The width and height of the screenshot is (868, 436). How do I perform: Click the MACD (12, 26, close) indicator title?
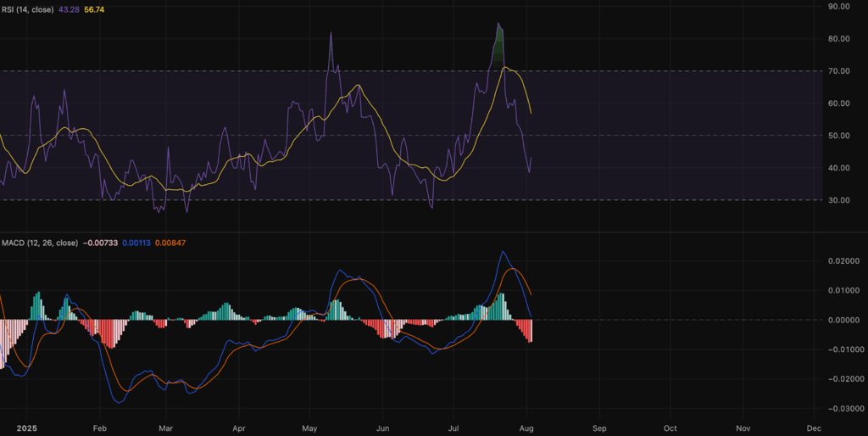(x=39, y=243)
